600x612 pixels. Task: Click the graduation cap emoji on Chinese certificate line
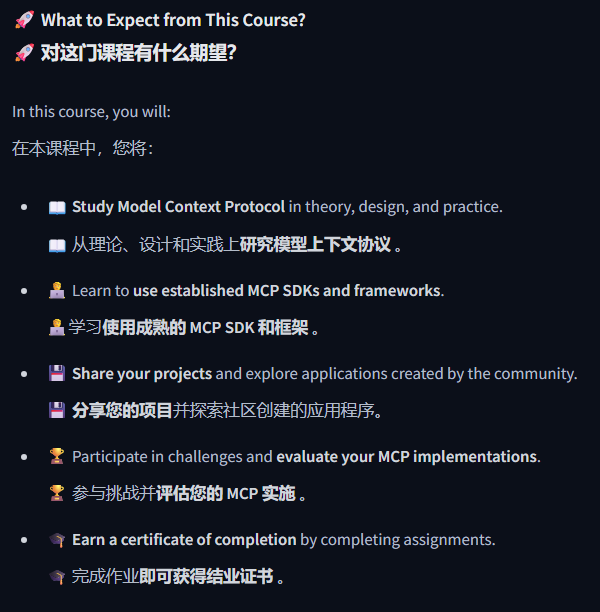(x=57, y=576)
